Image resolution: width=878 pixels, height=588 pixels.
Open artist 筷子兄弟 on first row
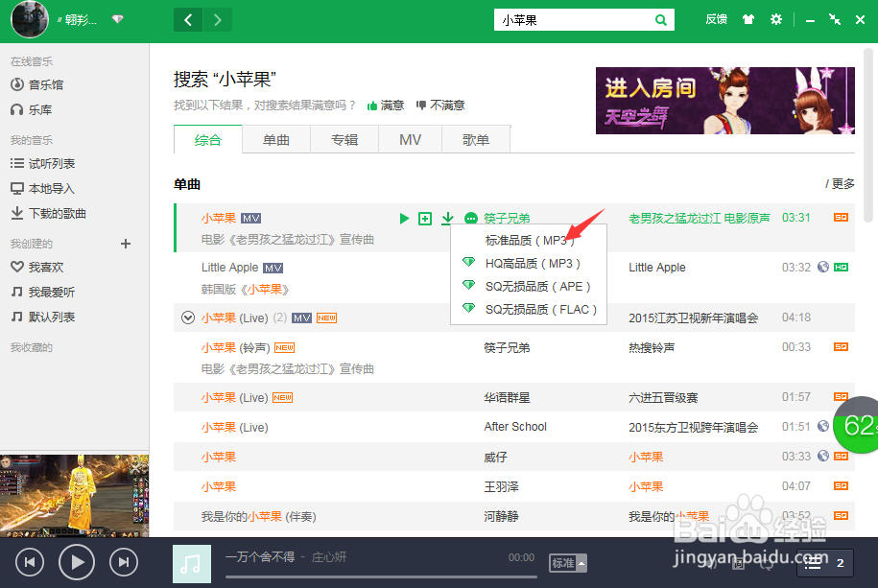point(507,218)
